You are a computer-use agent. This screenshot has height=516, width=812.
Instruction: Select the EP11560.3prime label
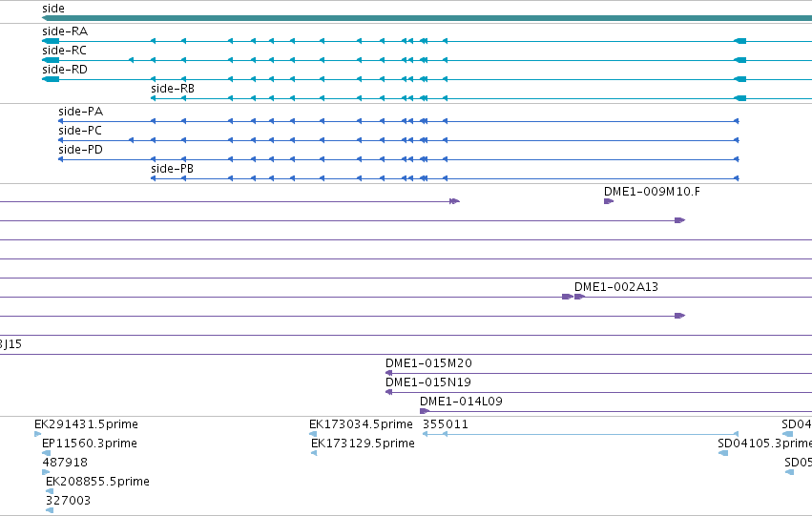[90, 444]
